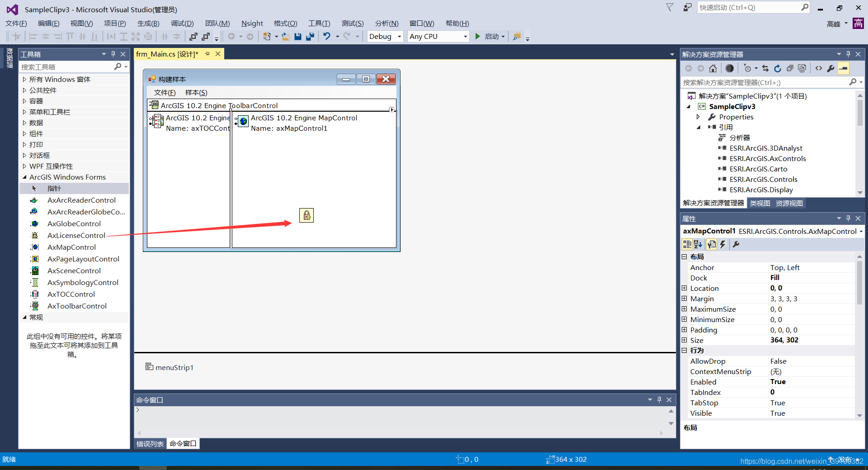Toggle pin on the command window panel
This screenshot has height=470, width=868.
659,399
